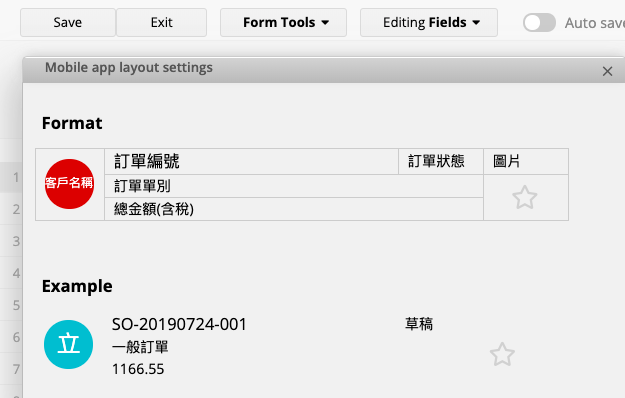Click the 一般訂單 example text
This screenshot has height=398, width=625.
[x=140, y=347]
